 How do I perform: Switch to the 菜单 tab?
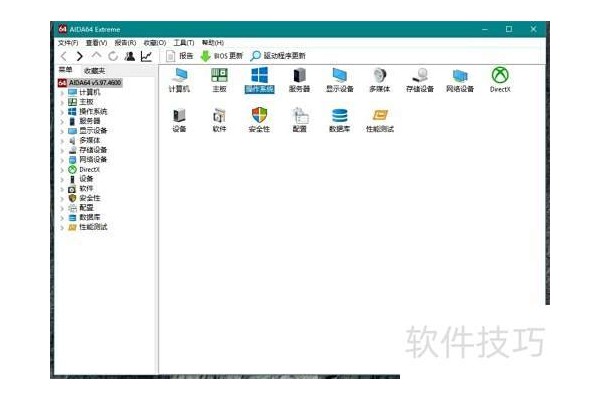point(65,70)
